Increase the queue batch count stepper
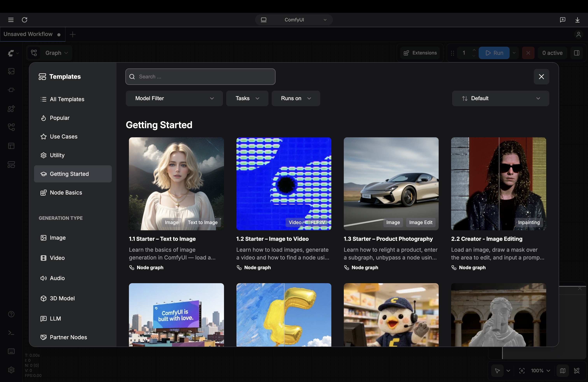Screen dimensions: 588x382 click(474, 50)
